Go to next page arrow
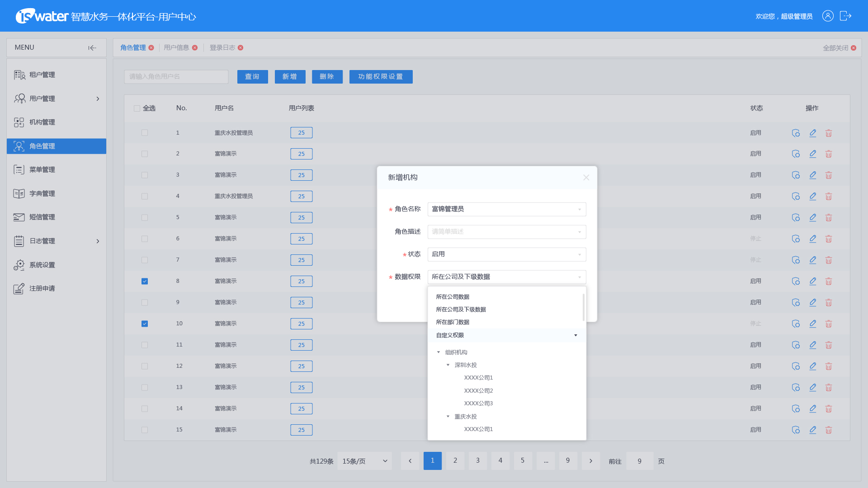 [x=590, y=461]
